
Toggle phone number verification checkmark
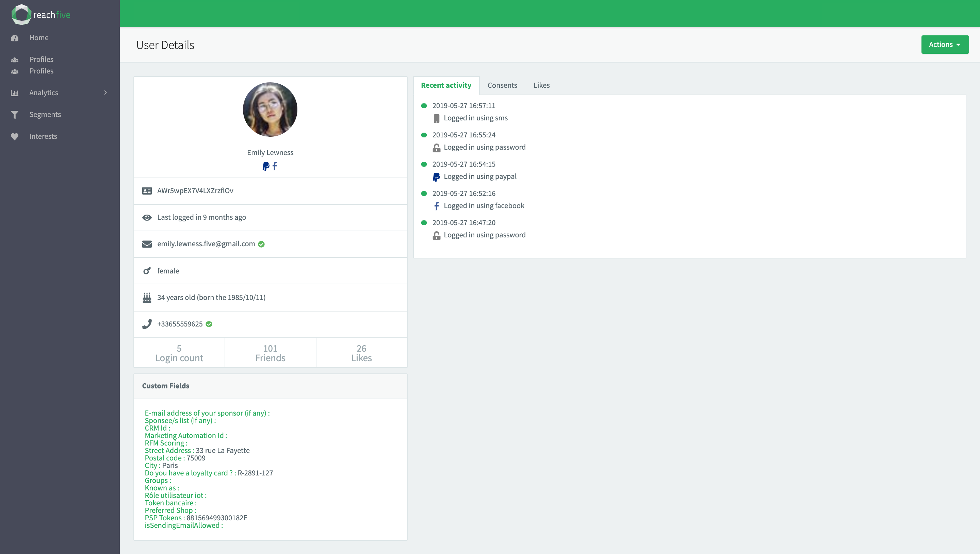(x=210, y=324)
